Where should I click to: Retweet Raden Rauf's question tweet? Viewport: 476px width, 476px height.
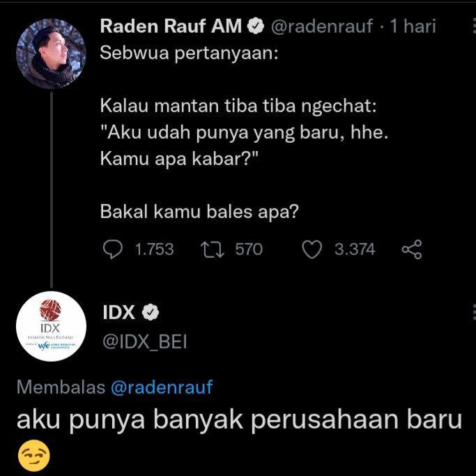(x=213, y=249)
